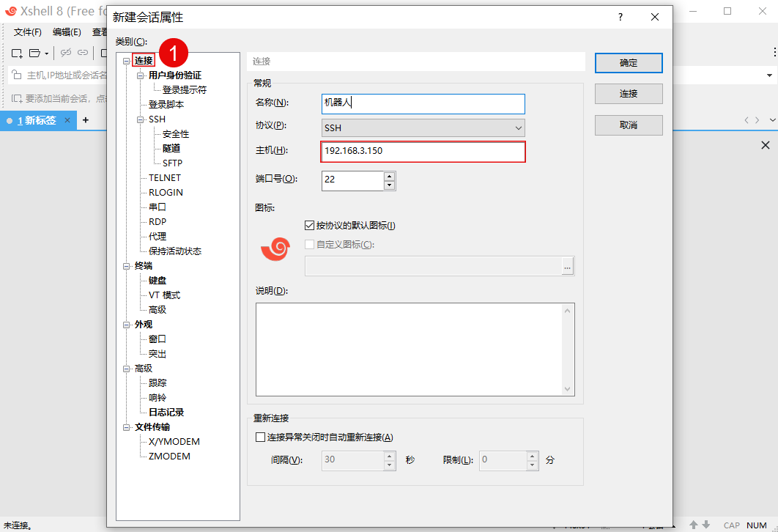Click the 取消 button
Image resolution: width=778 pixels, height=532 pixels.
(628, 125)
